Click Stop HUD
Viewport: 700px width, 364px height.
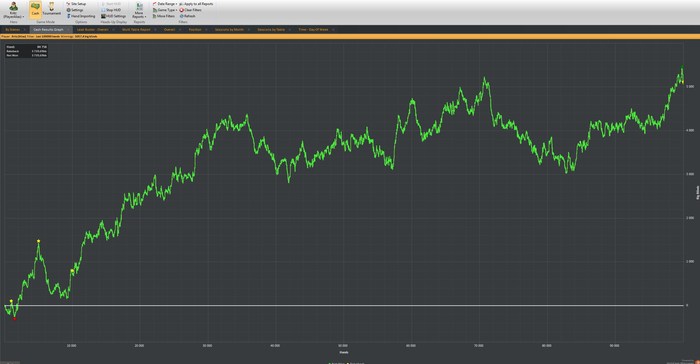point(111,10)
